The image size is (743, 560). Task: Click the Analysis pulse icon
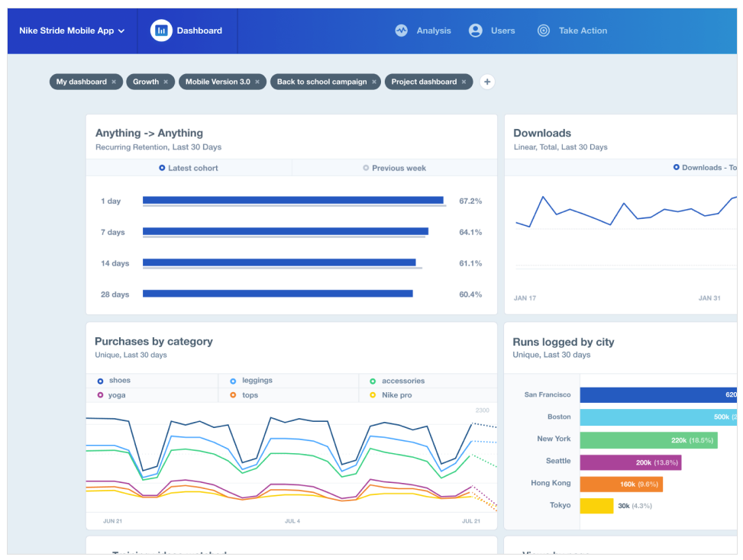[x=402, y=31]
